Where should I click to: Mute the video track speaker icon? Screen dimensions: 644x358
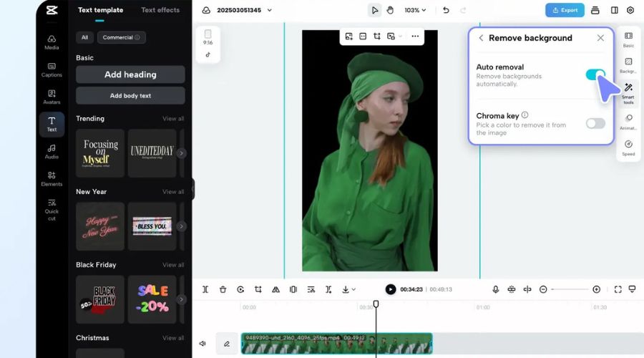203,344
